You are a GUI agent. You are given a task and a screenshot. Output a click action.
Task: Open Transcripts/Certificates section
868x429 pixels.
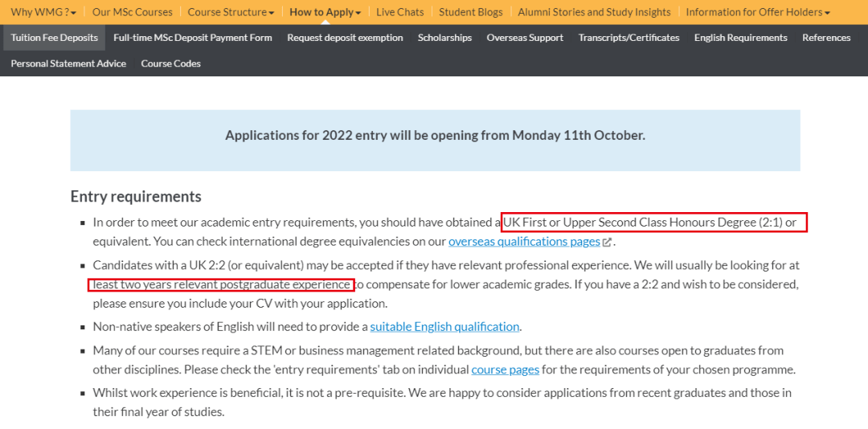point(628,38)
